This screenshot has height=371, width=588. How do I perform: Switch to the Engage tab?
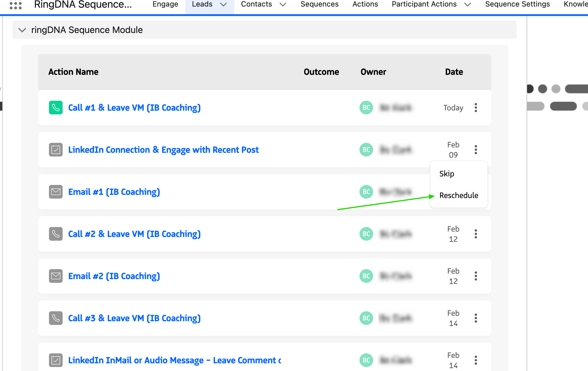(x=165, y=4)
